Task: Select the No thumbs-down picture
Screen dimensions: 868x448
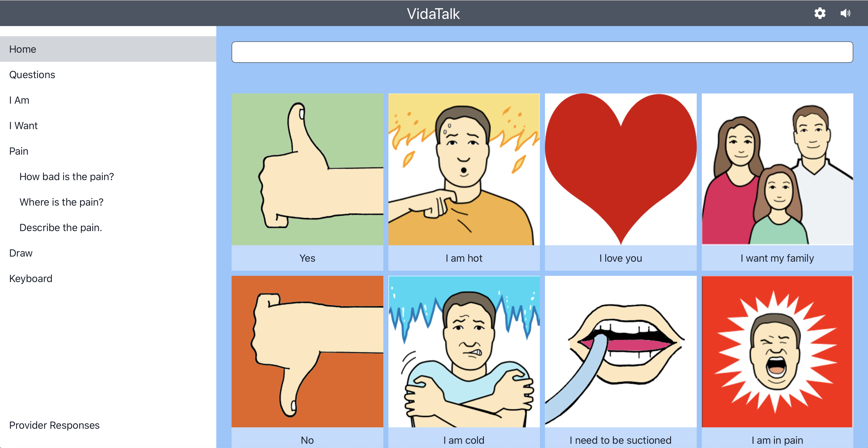Action: [307, 352]
